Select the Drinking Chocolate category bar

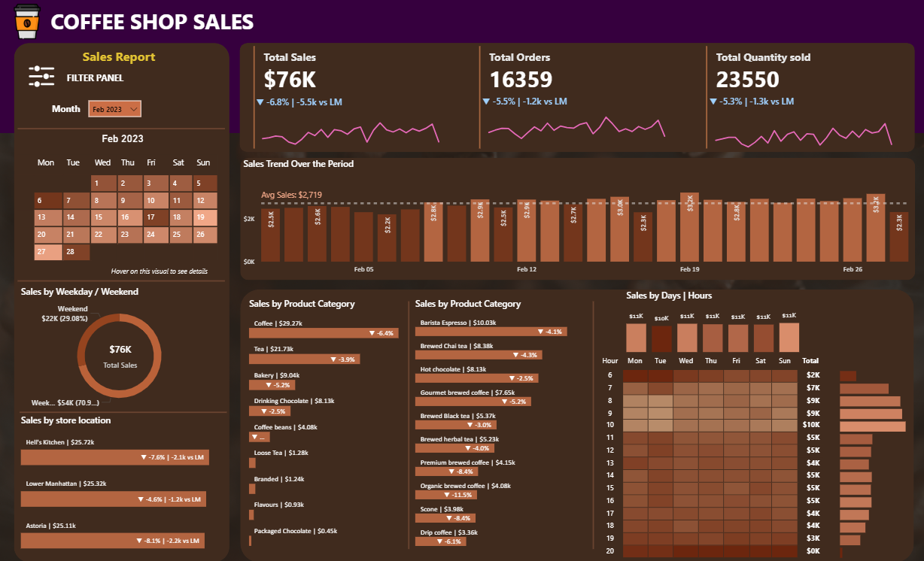pyautogui.click(x=271, y=411)
